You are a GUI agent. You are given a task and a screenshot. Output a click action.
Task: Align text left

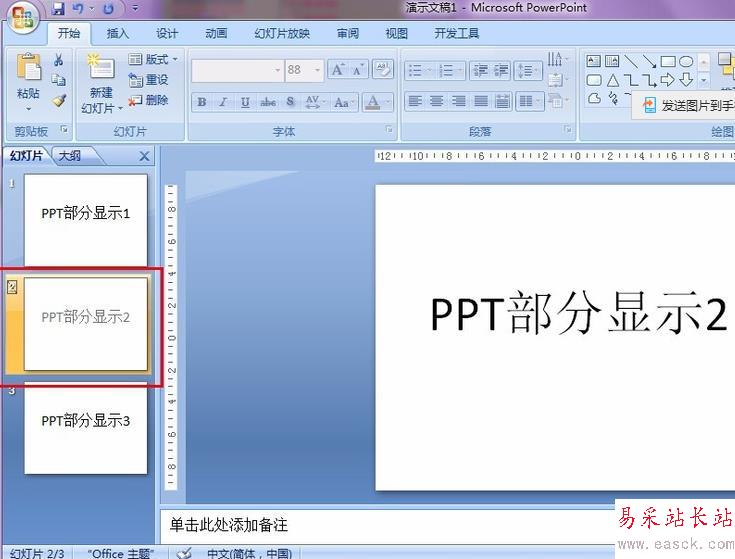click(x=415, y=101)
